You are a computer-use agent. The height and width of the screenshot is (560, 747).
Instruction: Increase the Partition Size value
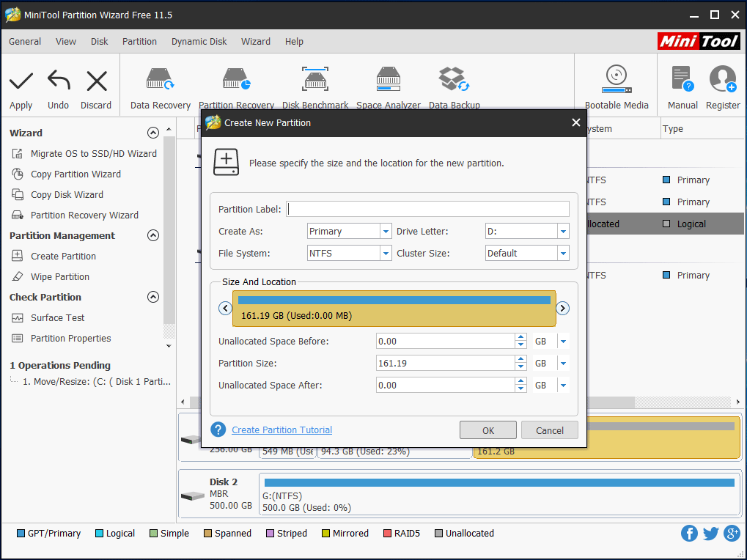pyautogui.click(x=520, y=359)
